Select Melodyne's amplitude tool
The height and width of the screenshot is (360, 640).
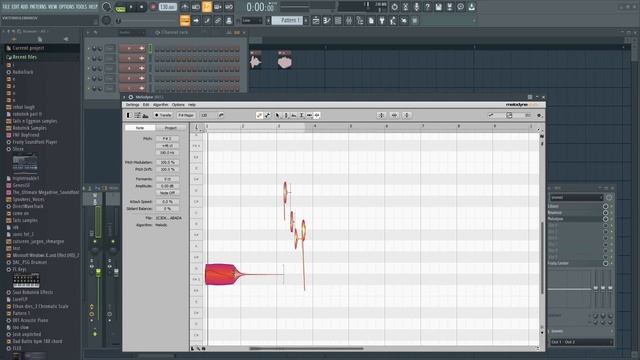(302, 116)
